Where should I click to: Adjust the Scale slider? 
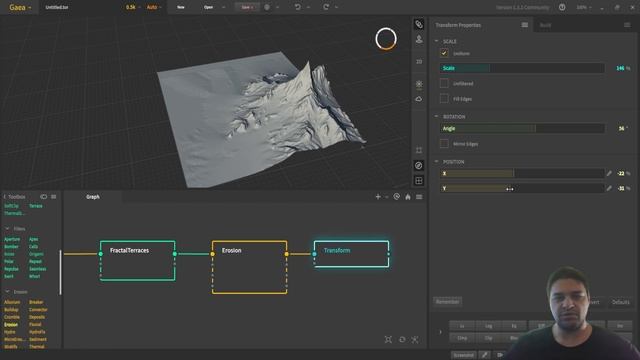coord(522,68)
